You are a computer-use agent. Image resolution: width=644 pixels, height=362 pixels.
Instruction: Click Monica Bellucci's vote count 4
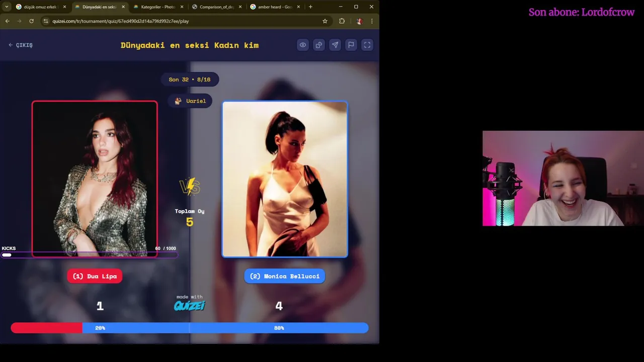(279, 306)
